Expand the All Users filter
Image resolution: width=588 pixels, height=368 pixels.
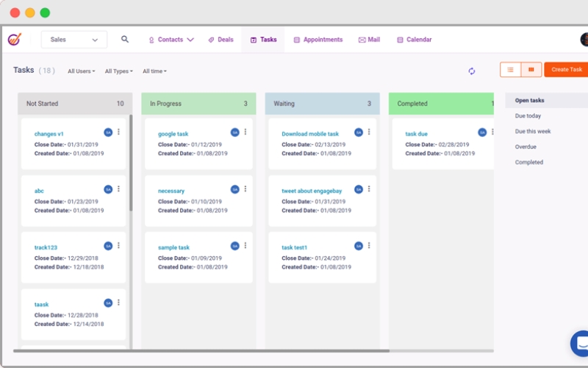point(81,71)
